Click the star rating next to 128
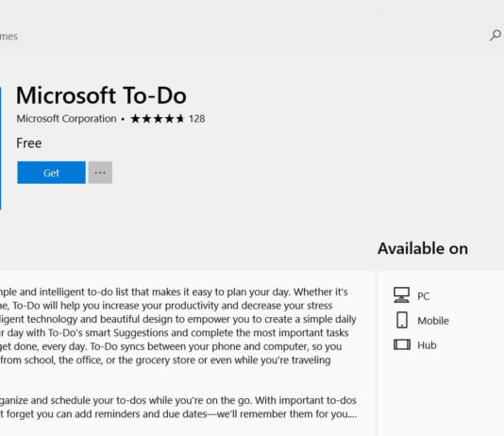 coord(158,119)
